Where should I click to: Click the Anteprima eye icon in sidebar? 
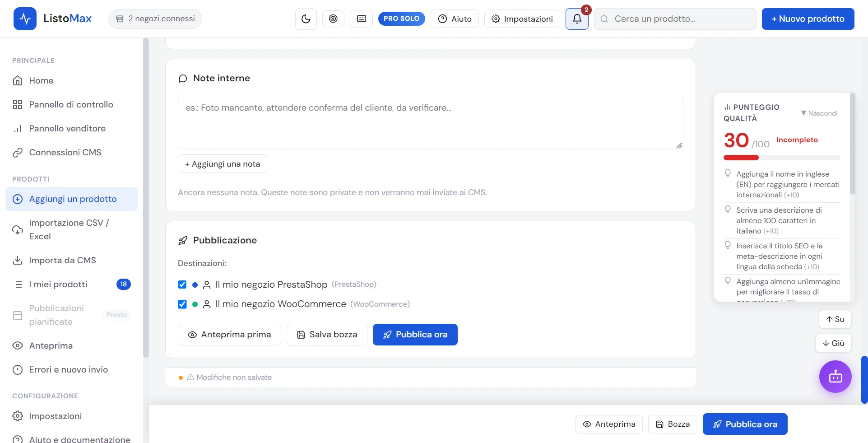[x=18, y=346]
